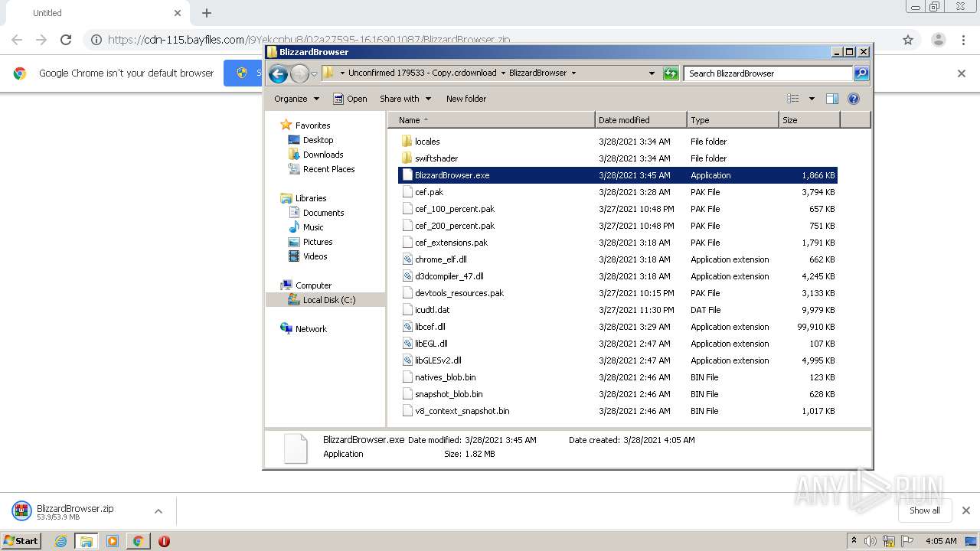980x551 pixels.
Task: Click Windows Start button
Action: point(21,540)
